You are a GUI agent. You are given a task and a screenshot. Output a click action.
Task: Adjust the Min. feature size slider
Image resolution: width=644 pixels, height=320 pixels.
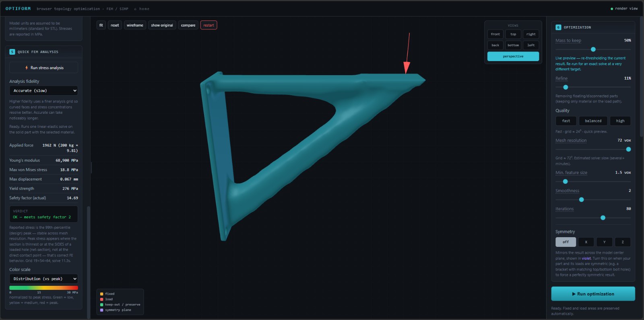593,181
